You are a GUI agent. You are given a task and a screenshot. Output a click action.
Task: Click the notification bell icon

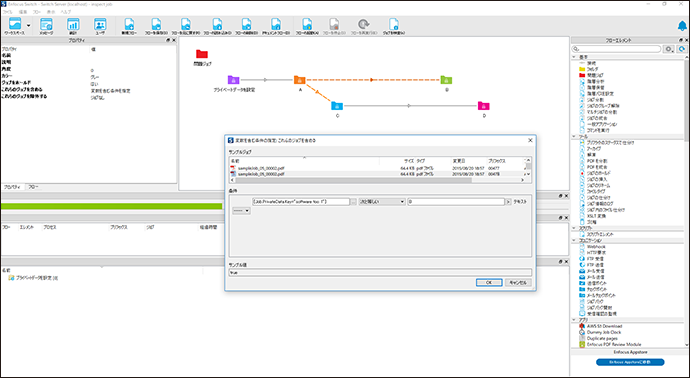(x=682, y=26)
